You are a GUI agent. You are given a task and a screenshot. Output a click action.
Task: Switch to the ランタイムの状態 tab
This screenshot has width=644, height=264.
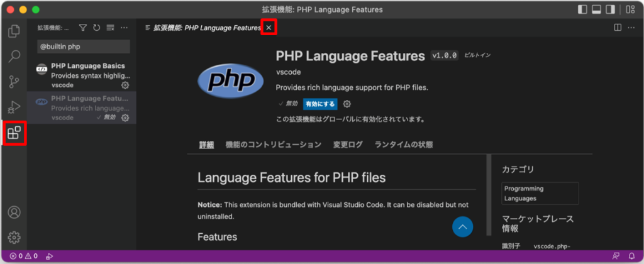(404, 145)
